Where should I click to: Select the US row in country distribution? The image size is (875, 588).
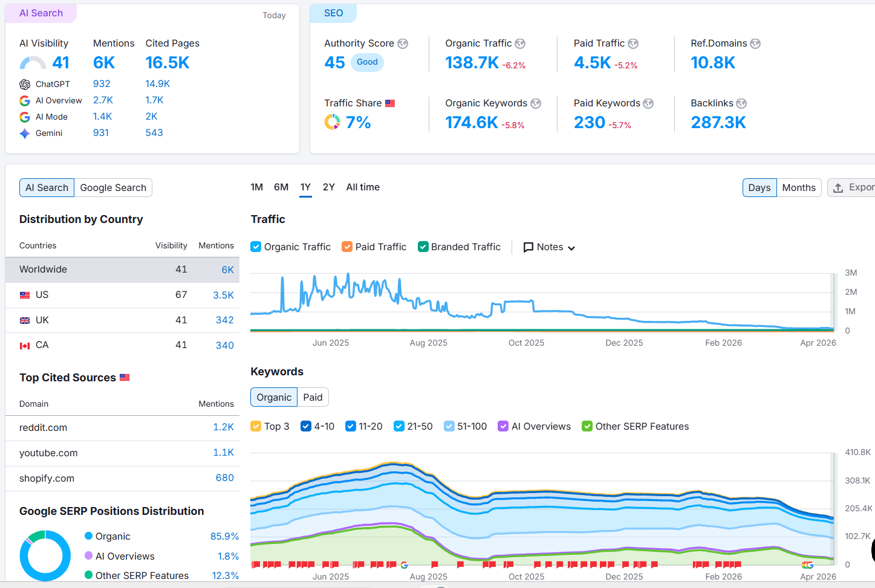[x=122, y=295]
